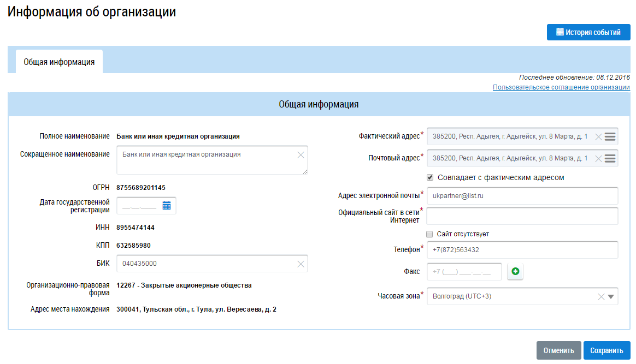
Task: Clear the postal address field
Action: pos(598,158)
